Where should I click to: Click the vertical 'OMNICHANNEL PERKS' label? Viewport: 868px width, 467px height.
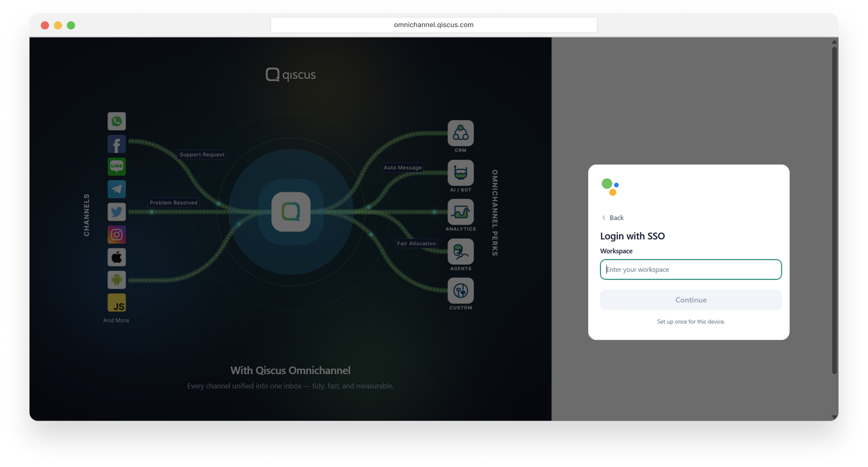(x=495, y=213)
